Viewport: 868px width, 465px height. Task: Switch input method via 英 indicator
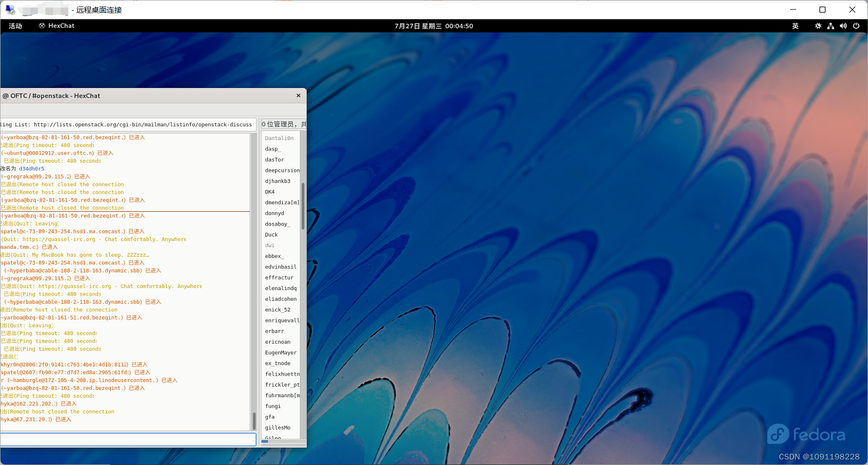795,26
